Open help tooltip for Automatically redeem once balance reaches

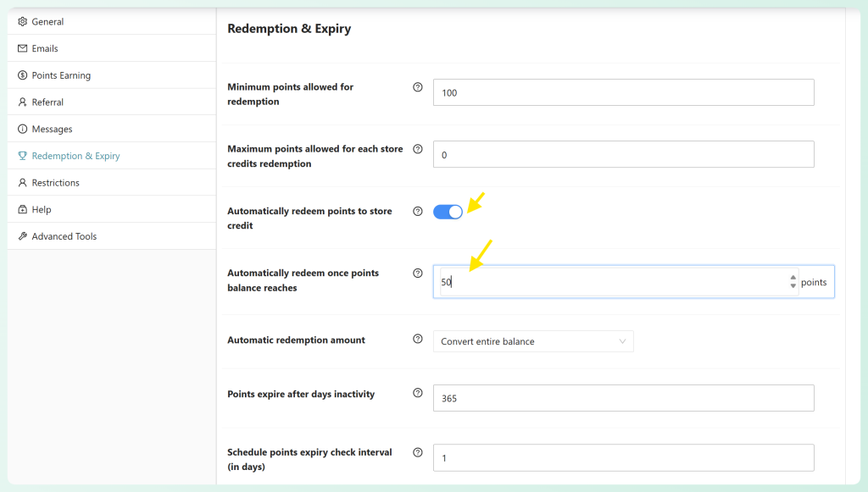[418, 273]
